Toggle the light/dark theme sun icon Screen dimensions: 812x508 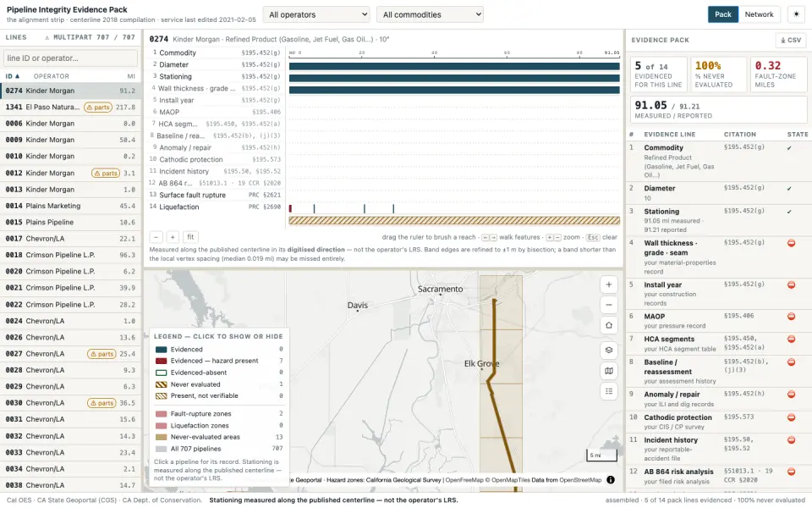point(796,14)
